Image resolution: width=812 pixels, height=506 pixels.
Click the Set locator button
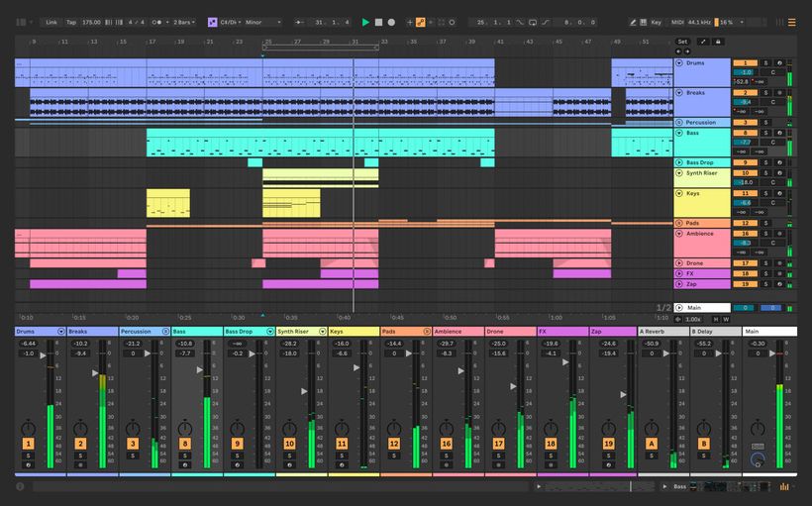click(682, 42)
